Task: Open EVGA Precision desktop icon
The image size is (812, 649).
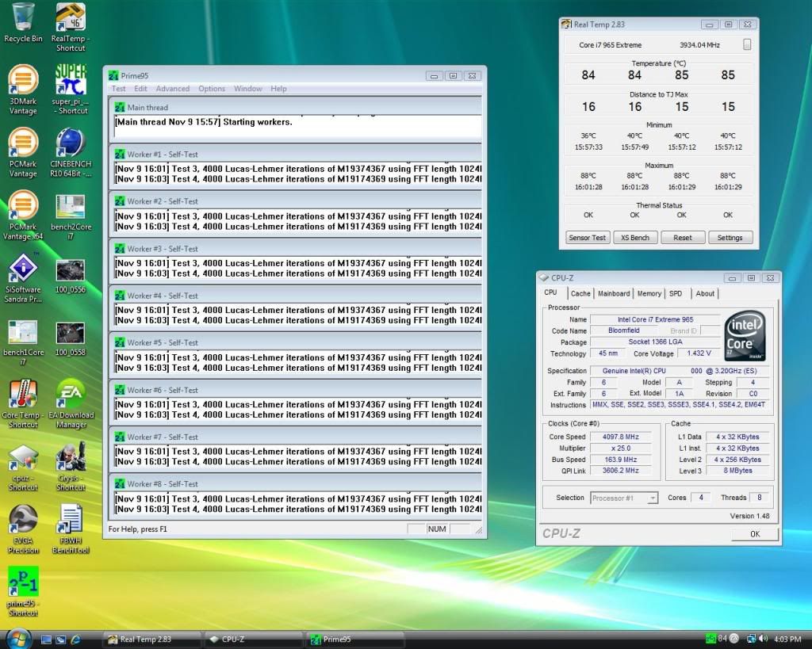Action: pos(23,529)
